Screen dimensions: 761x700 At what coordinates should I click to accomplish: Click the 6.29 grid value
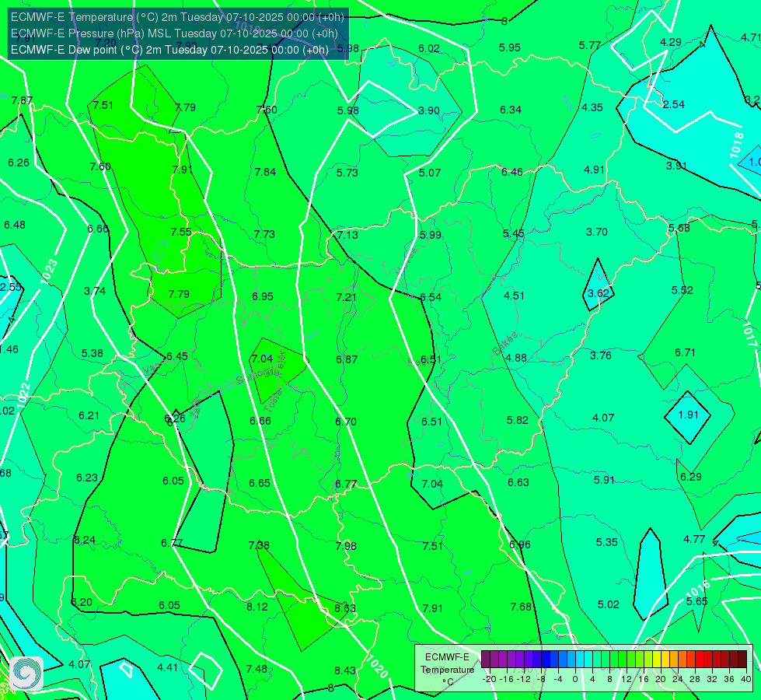690,477
